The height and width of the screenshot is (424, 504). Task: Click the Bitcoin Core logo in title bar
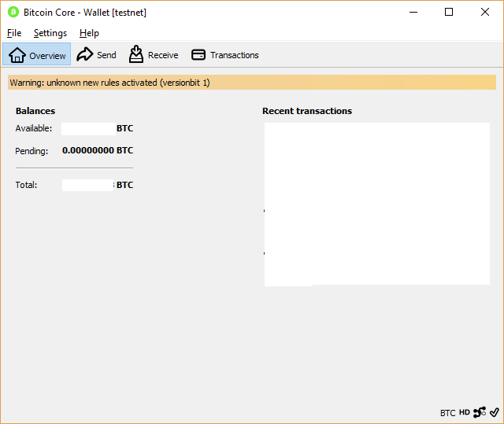13,13
